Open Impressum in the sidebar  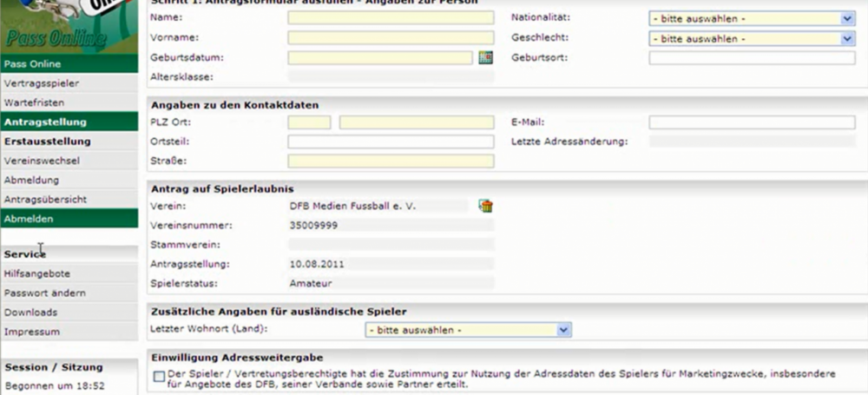tap(69, 332)
